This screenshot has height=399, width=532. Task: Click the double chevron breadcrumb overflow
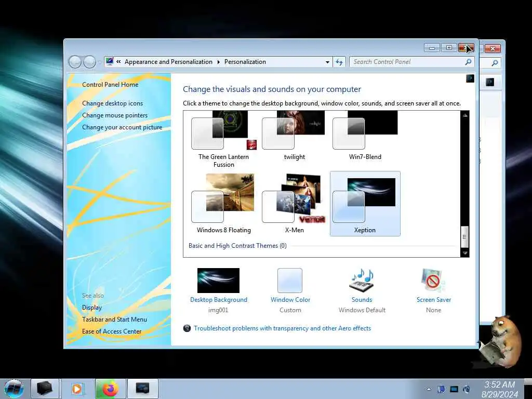coord(118,61)
